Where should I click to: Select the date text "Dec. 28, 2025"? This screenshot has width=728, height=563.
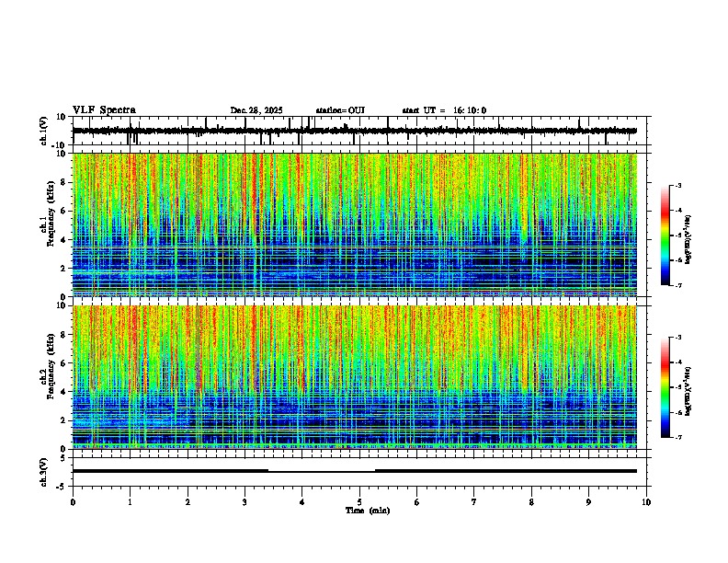pos(256,110)
